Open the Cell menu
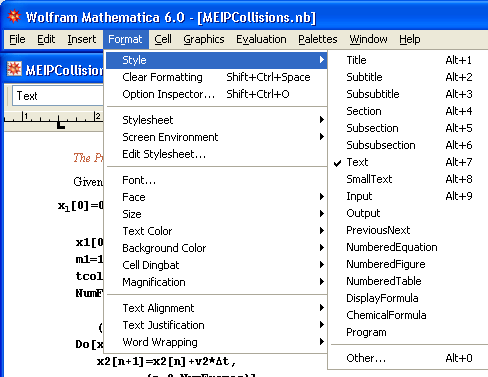The image size is (488, 377). [x=163, y=39]
